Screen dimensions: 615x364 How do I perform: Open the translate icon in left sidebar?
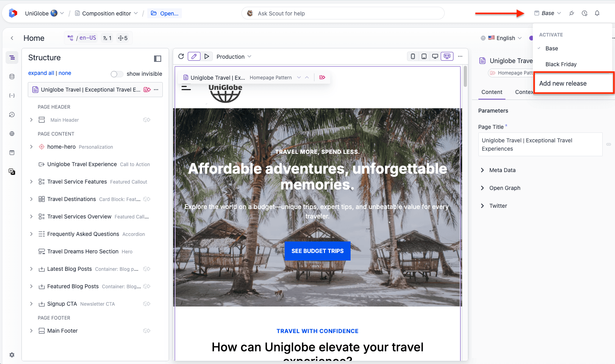point(12,172)
